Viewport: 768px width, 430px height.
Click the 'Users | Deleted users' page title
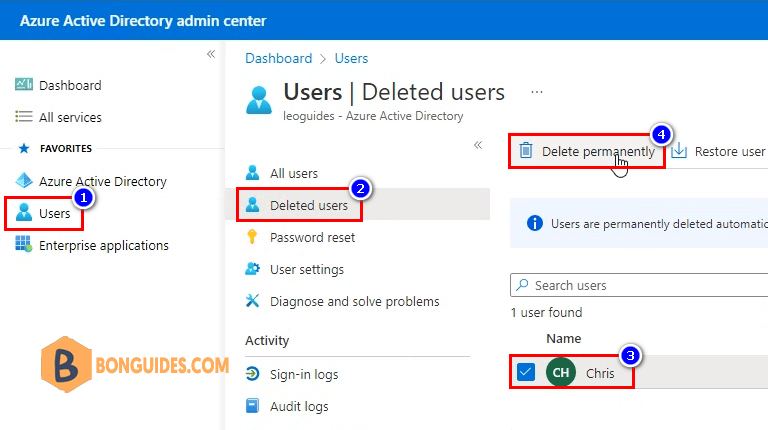tap(394, 92)
